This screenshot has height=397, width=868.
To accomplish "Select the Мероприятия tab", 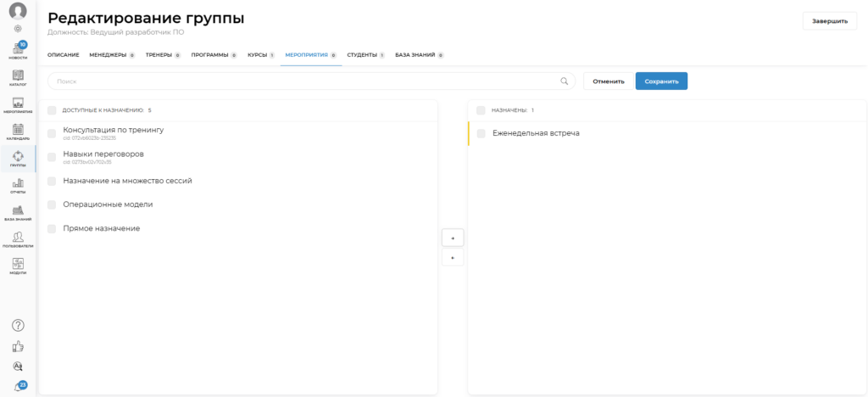I will coord(310,55).
